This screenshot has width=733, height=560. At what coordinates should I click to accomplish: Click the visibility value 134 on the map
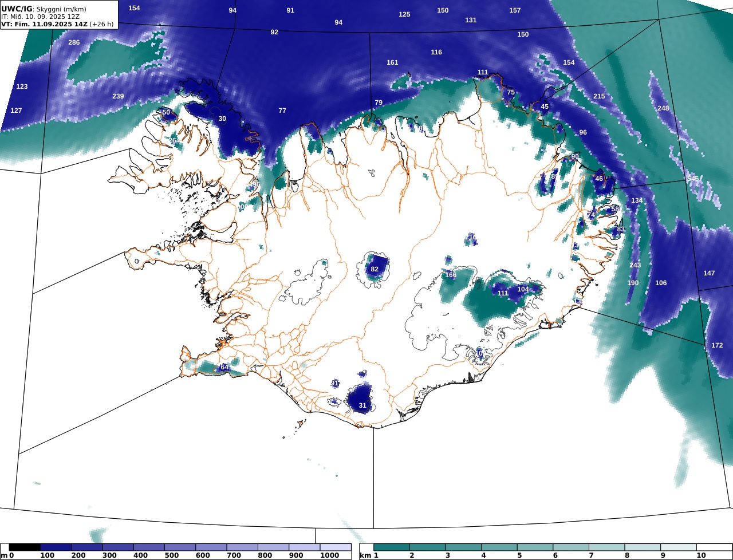637,200
